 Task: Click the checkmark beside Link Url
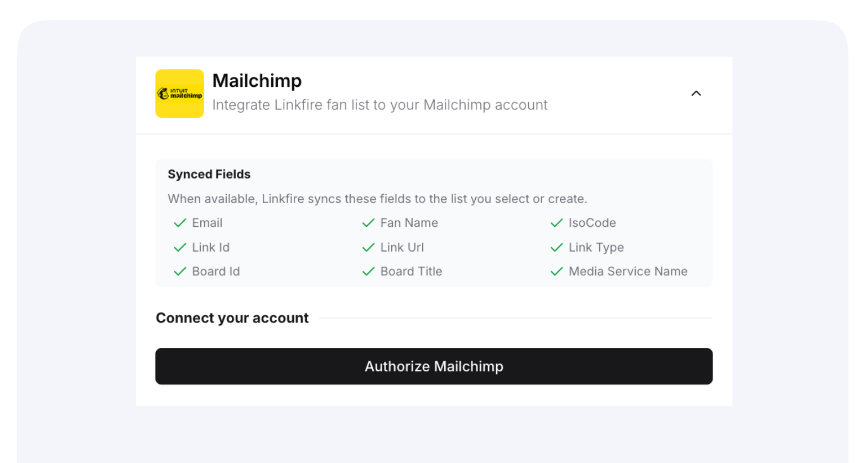[x=368, y=247]
